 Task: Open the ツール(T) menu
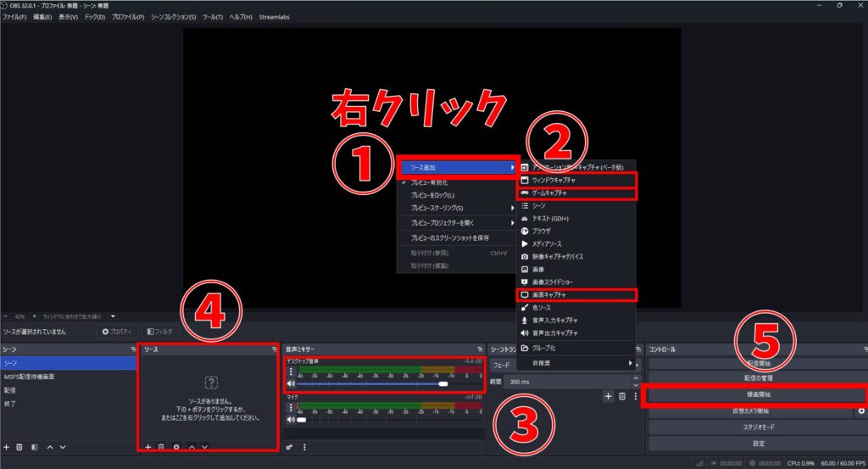pyautogui.click(x=213, y=17)
